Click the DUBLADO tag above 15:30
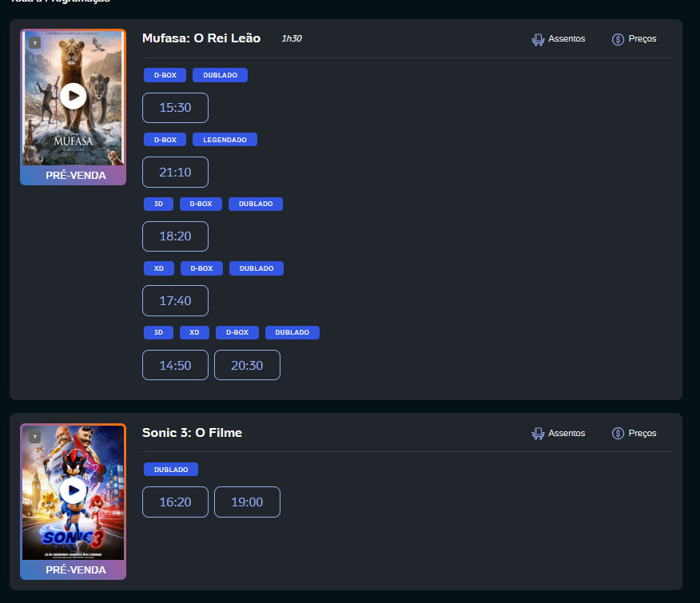This screenshot has height=603, width=700. tap(220, 75)
